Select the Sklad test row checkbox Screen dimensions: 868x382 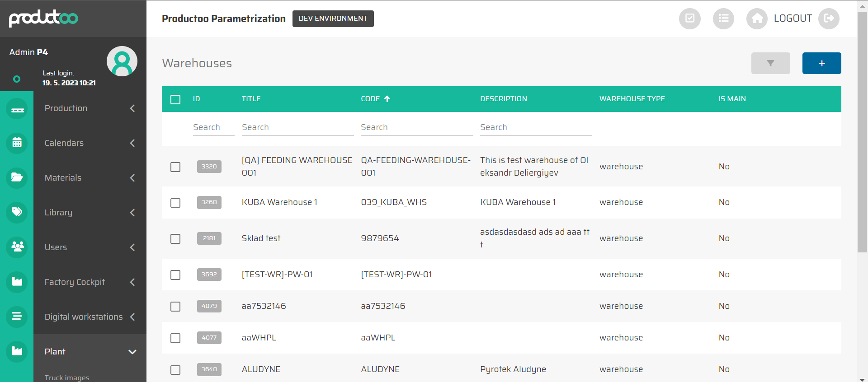click(175, 239)
